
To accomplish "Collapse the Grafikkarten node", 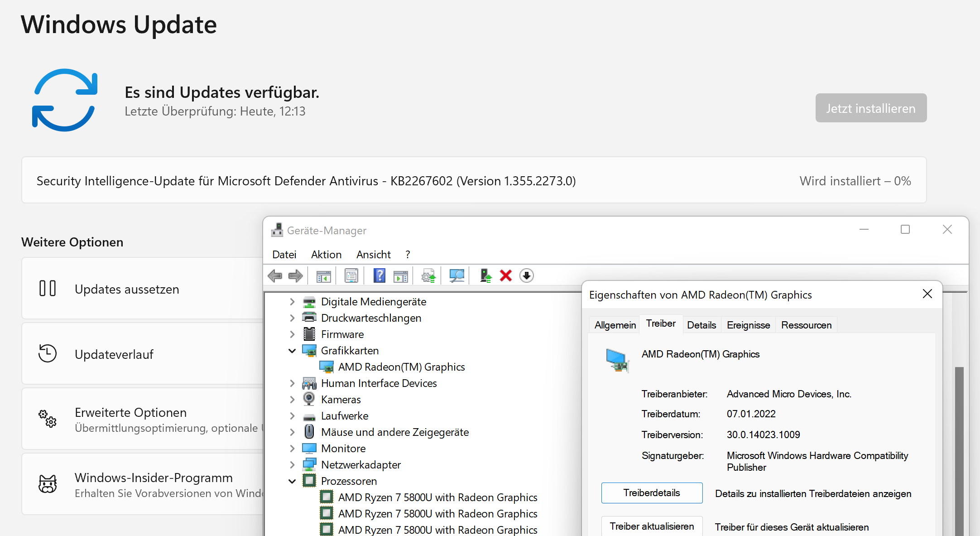I will pyautogui.click(x=292, y=351).
